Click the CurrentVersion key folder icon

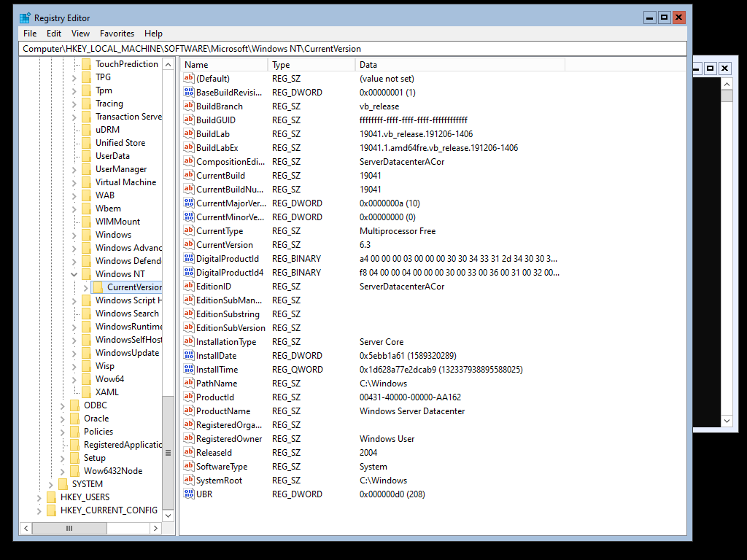click(x=98, y=287)
